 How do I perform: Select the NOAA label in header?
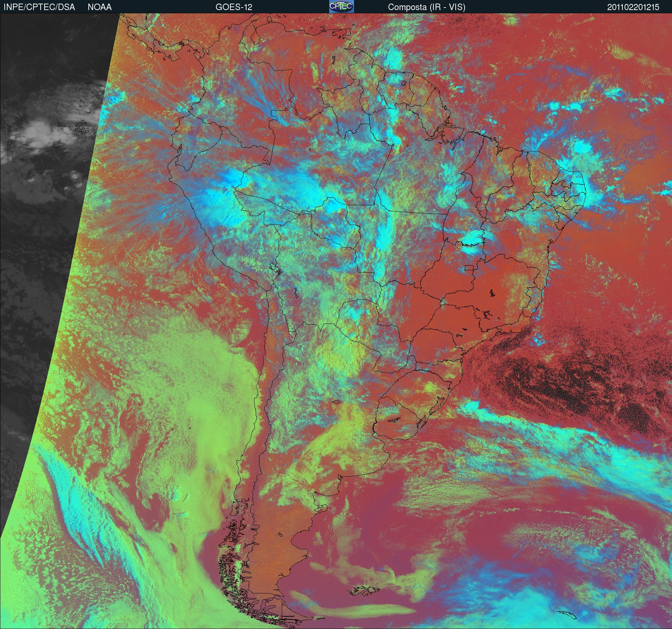point(100,7)
